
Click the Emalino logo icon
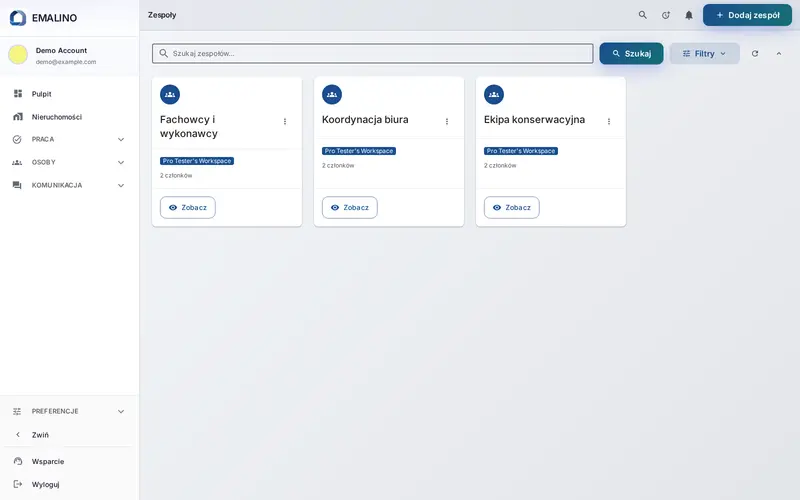coord(18,18)
